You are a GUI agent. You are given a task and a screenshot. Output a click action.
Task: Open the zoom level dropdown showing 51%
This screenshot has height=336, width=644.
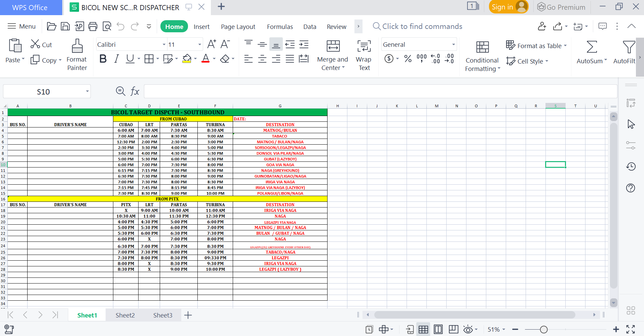pyautogui.click(x=496, y=330)
